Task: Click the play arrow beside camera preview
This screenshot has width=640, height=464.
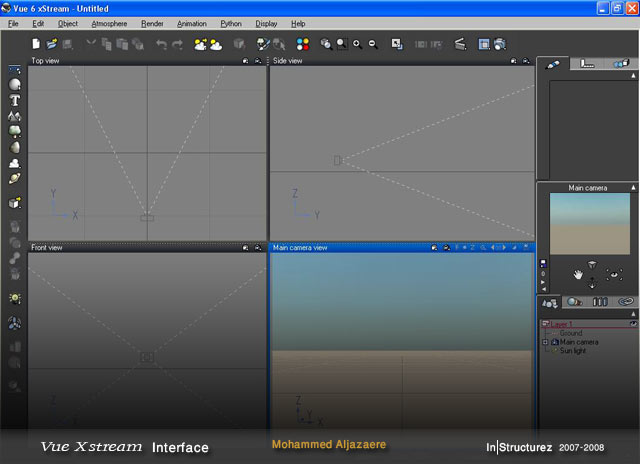Action: (543, 282)
